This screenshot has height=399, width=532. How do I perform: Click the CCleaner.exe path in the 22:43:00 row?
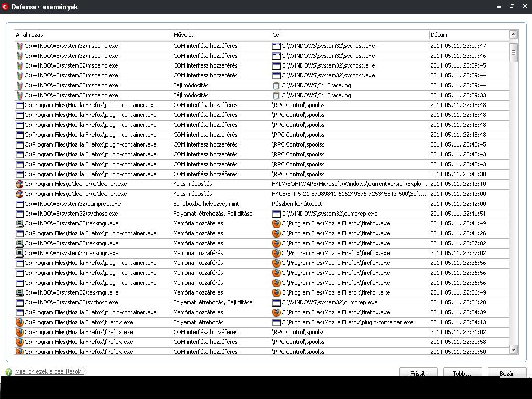pyautogui.click(x=76, y=194)
